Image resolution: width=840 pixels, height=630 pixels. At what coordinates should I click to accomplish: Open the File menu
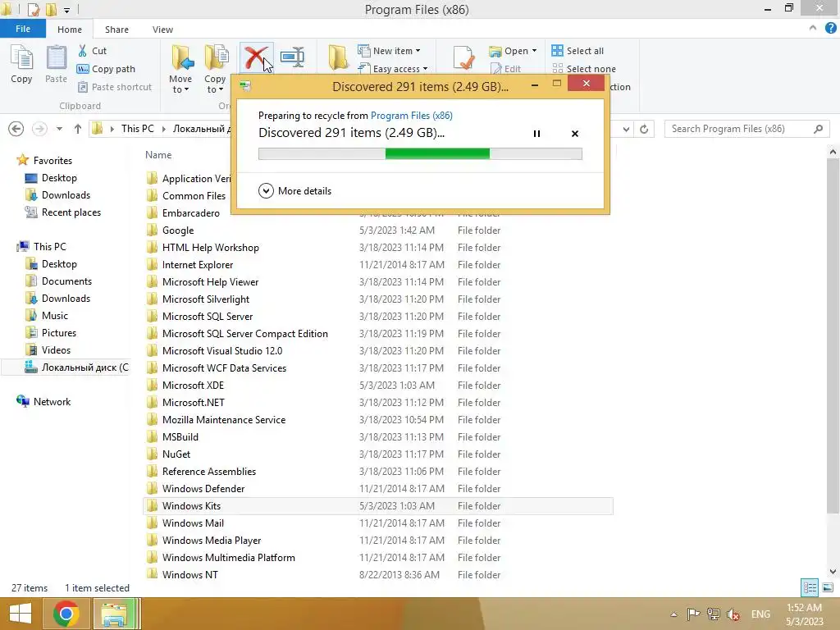click(x=22, y=29)
